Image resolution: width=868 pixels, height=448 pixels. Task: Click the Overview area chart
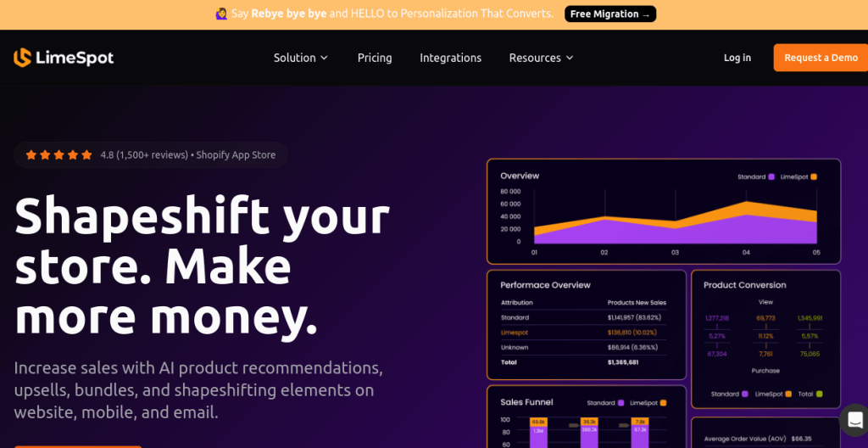[676, 221]
